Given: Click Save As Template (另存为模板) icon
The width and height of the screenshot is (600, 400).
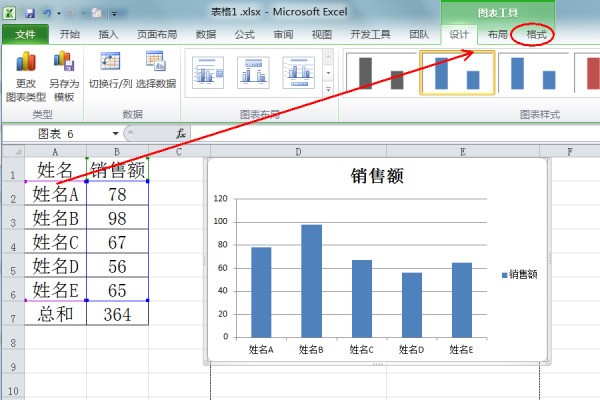Looking at the screenshot, I should [x=64, y=62].
